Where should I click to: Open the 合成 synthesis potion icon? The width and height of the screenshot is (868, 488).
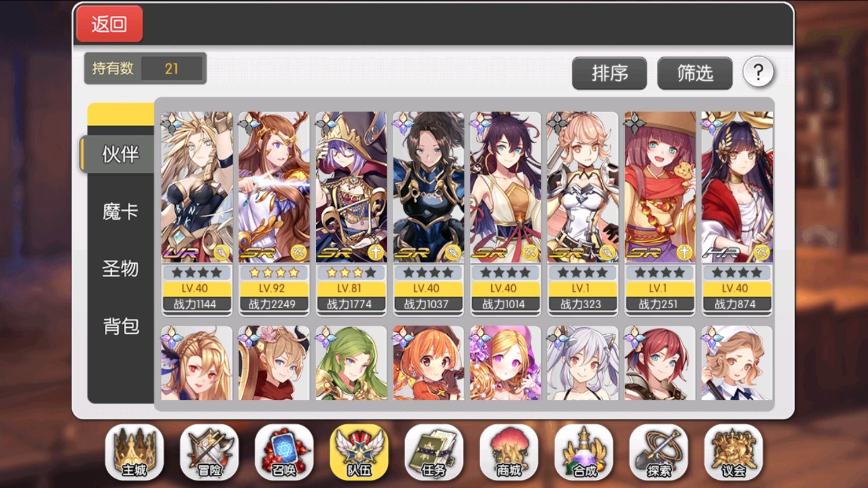[584, 453]
